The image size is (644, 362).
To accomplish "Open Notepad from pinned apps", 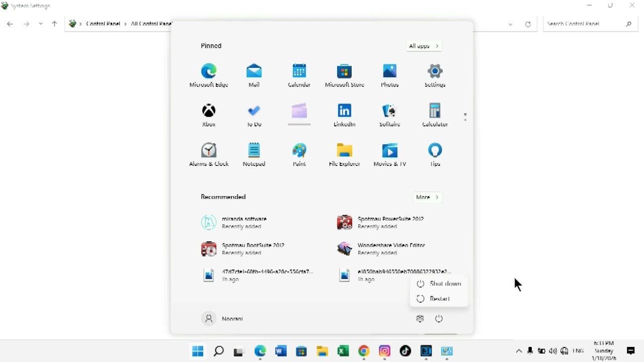I will coord(254,155).
